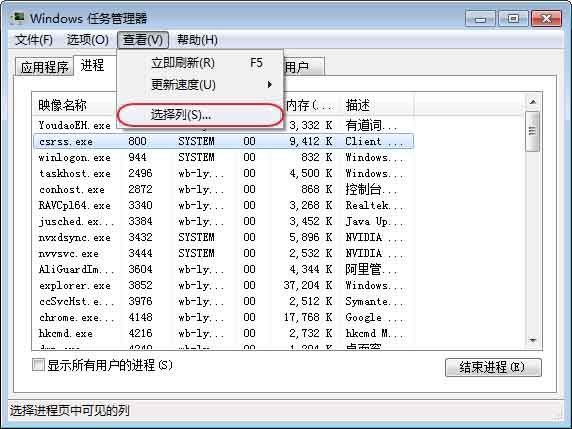Select the RAVCpl64.exe process

click(223, 205)
